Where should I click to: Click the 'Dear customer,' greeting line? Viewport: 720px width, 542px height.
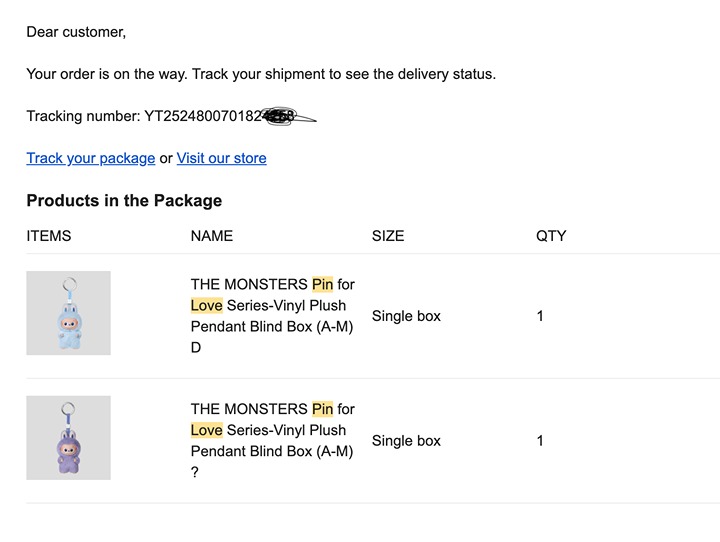[76, 32]
